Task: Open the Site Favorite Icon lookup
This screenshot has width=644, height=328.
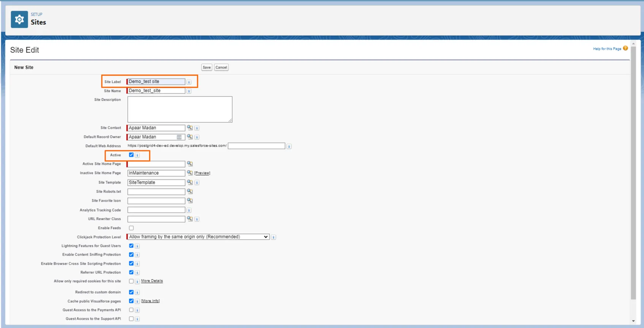Action: click(190, 201)
